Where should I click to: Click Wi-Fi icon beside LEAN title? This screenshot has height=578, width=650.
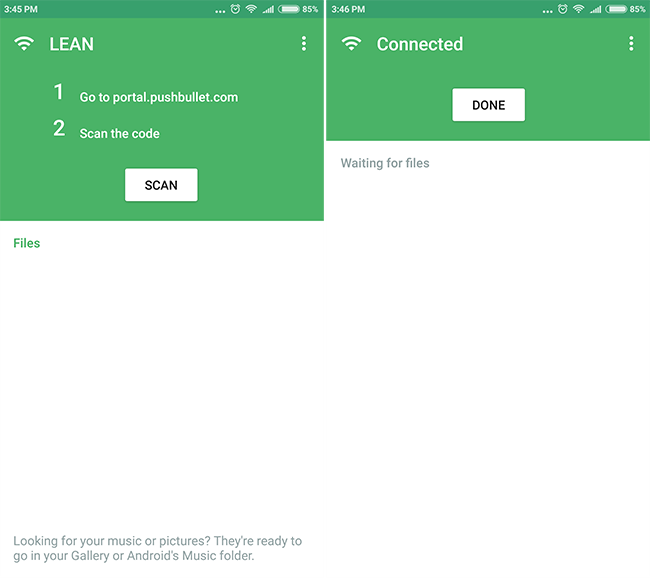click(x=24, y=43)
